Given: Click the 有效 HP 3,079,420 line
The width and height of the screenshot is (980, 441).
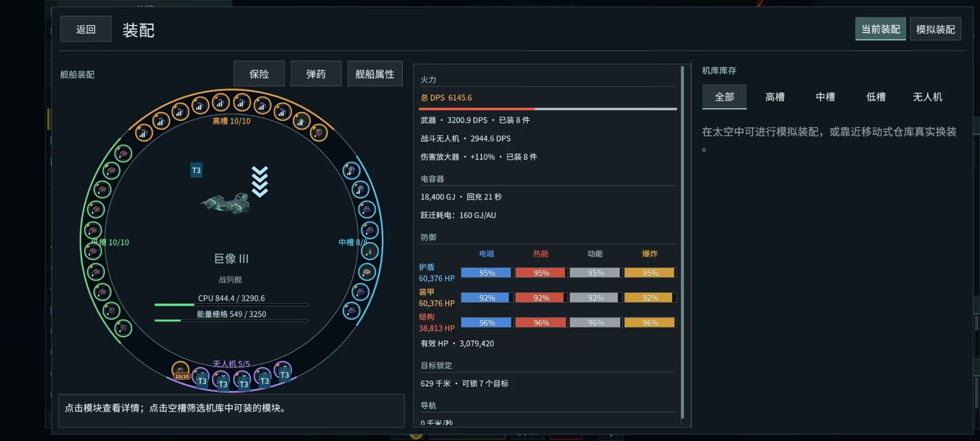Looking at the screenshot, I should [x=457, y=344].
